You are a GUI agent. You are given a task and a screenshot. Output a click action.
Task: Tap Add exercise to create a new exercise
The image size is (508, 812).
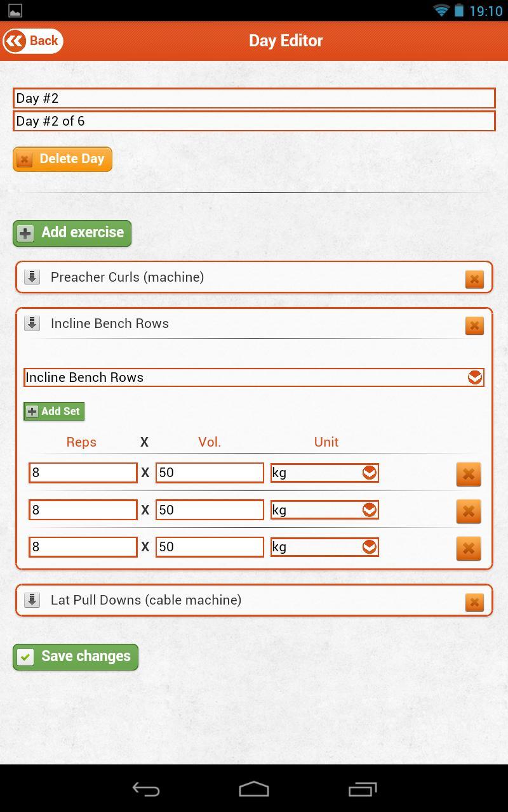(x=71, y=233)
